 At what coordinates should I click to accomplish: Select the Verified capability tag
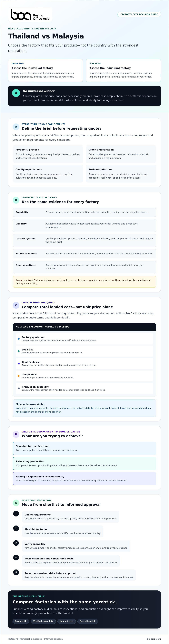pyautogui.click(x=43, y=621)
